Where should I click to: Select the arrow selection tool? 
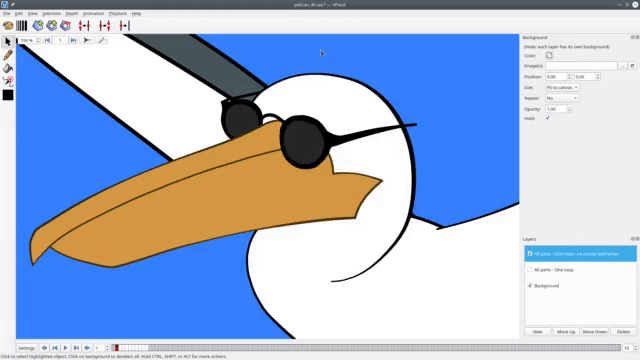[x=8, y=42]
